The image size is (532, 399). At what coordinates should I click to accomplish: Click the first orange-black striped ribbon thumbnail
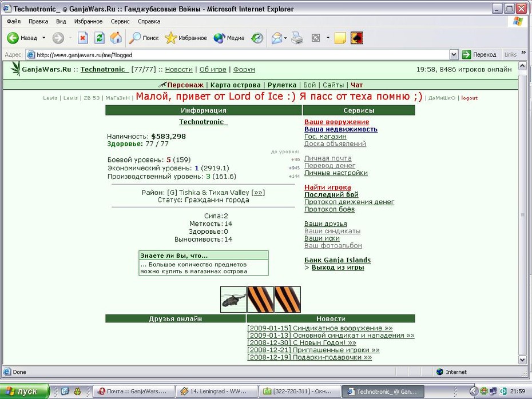pyautogui.click(x=260, y=300)
